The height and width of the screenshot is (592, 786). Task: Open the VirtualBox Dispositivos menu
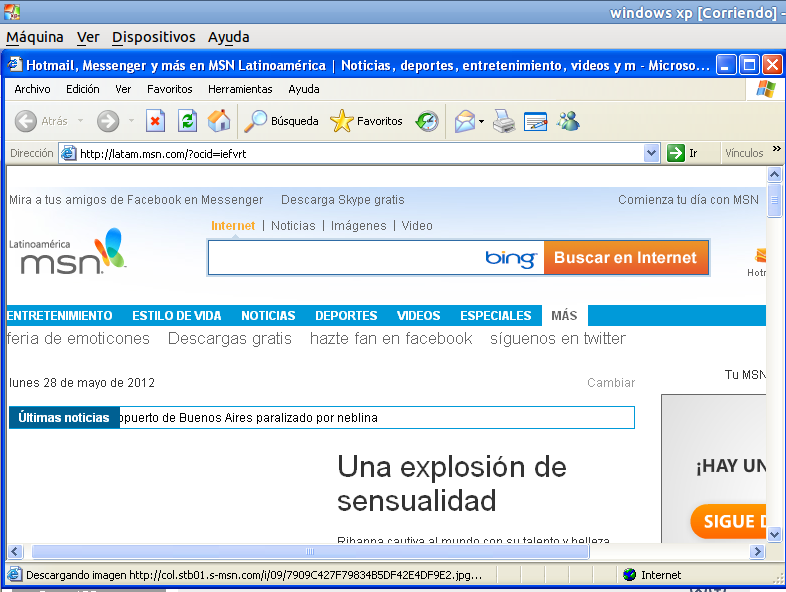(x=153, y=37)
